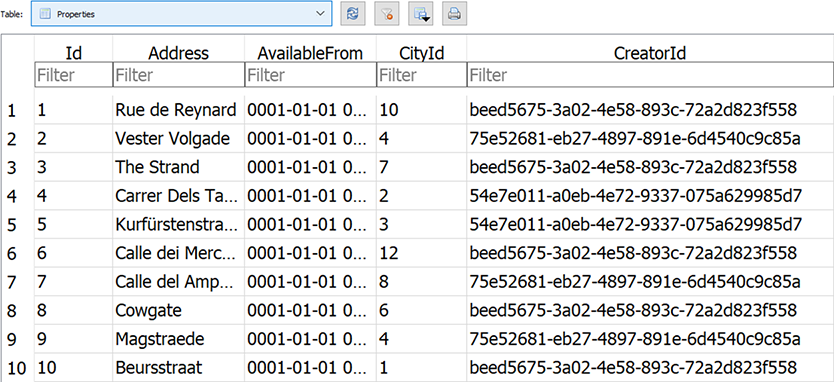Sort by the Id column header
The width and height of the screenshot is (834, 382).
coord(73,53)
